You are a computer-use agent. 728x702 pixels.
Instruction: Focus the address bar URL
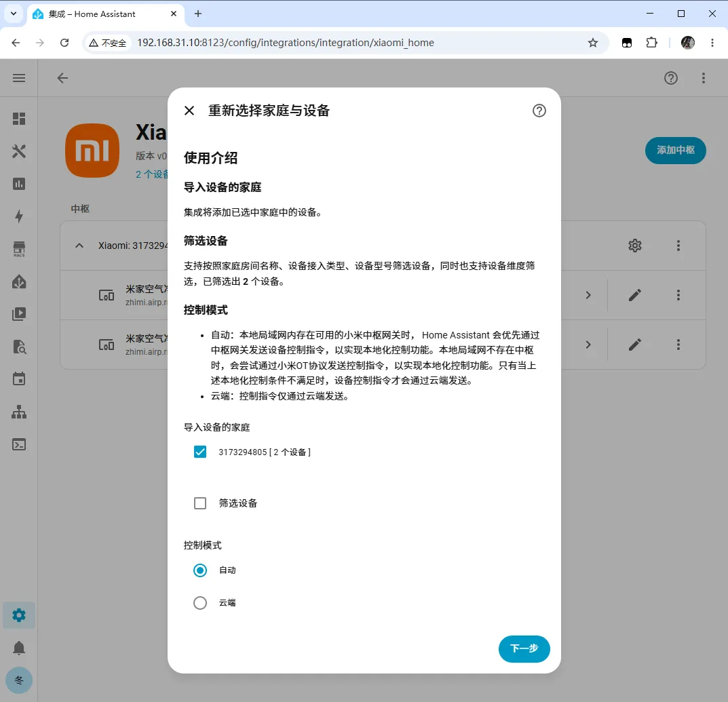(x=285, y=43)
